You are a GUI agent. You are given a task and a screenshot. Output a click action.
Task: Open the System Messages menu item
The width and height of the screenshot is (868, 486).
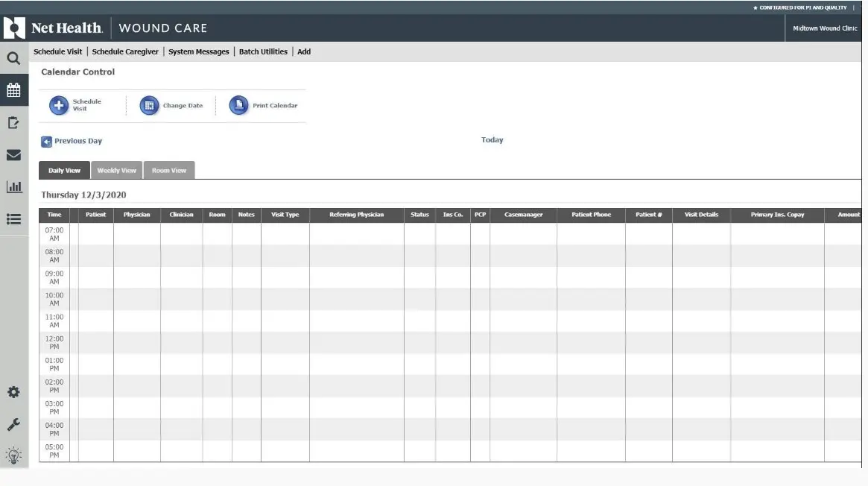click(197, 51)
